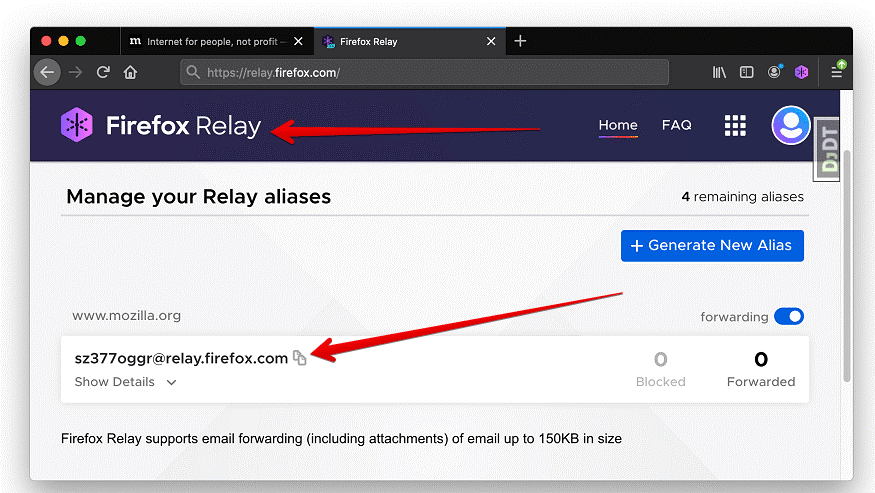This screenshot has height=493, width=875.
Task: Open the Firefox Account toolbar icon
Action: (x=775, y=71)
